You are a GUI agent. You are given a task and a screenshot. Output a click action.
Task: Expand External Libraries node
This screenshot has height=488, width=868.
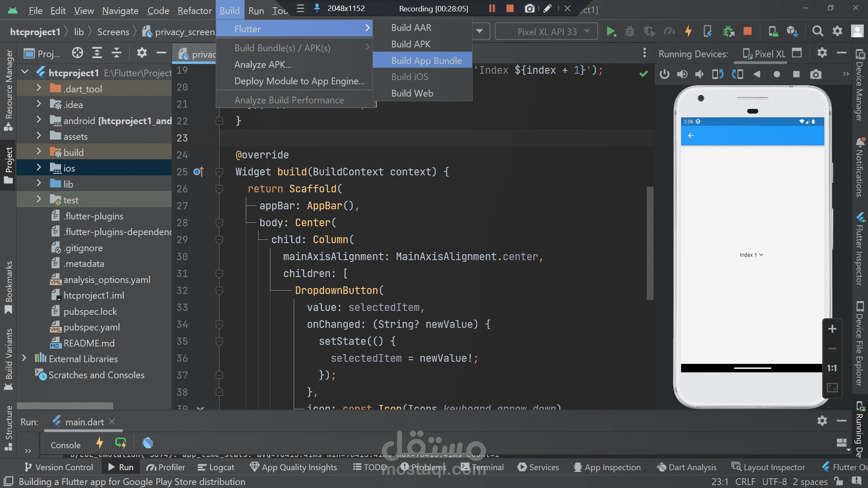[24, 358]
